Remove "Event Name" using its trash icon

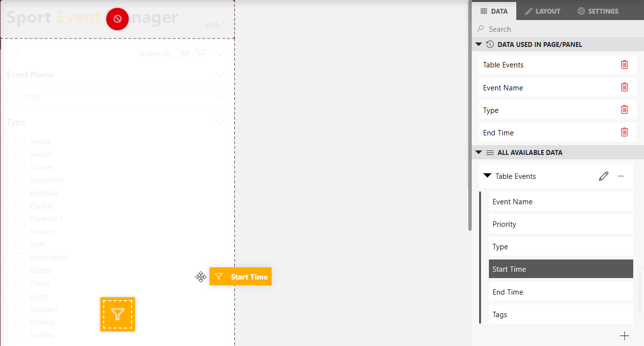(624, 86)
